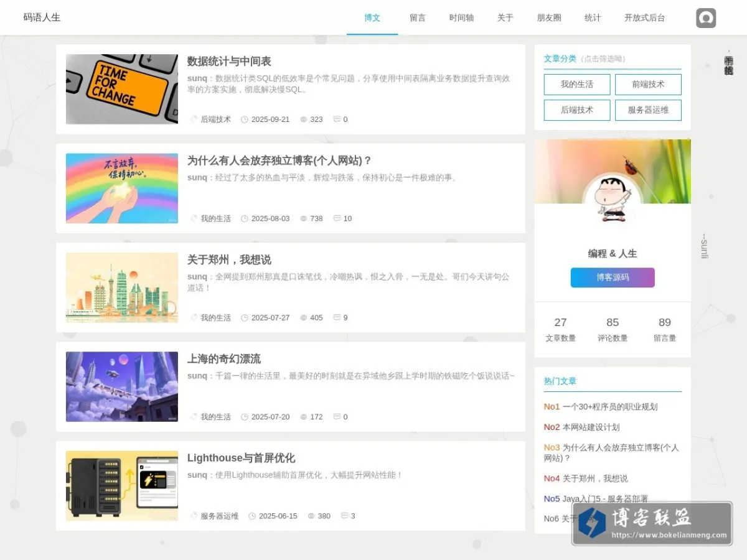The image size is (747, 560).
Task: Click the 编程 & 人生 profile name
Action: click(x=613, y=253)
